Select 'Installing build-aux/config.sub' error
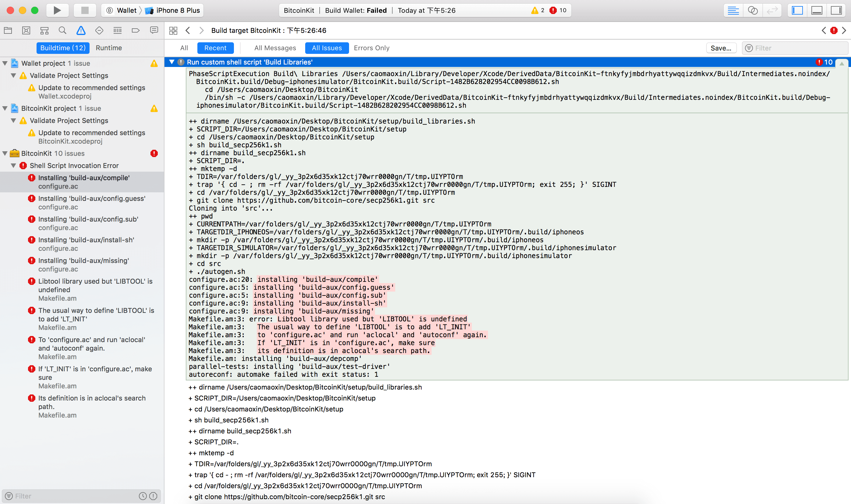 (x=82, y=223)
